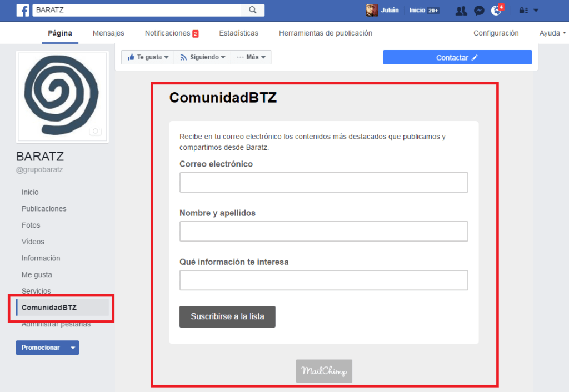Switch to the Mensajes tab

[x=108, y=33]
